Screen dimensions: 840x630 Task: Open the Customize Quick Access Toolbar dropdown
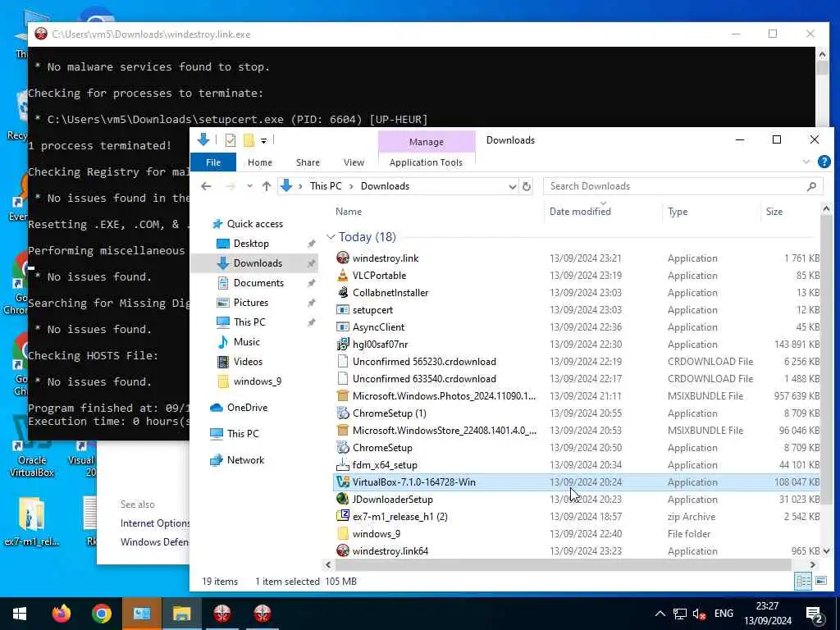point(263,140)
